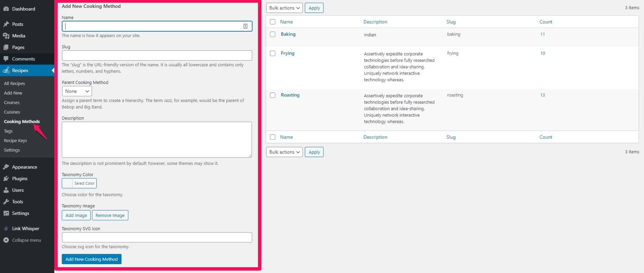644x273 pixels.
Task: Open the Roasting term link
Action: click(290, 95)
